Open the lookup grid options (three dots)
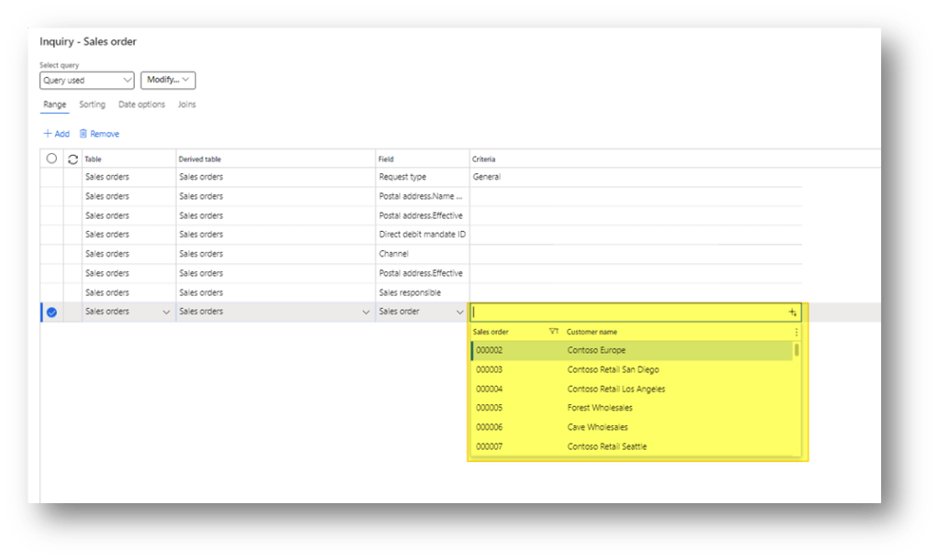The width and height of the screenshot is (938, 560). click(x=796, y=332)
